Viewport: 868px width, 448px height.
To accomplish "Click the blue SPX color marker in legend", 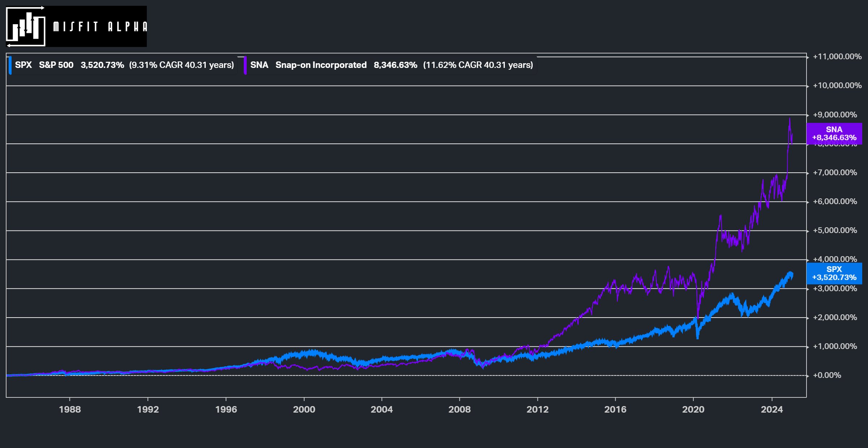I will point(10,65).
